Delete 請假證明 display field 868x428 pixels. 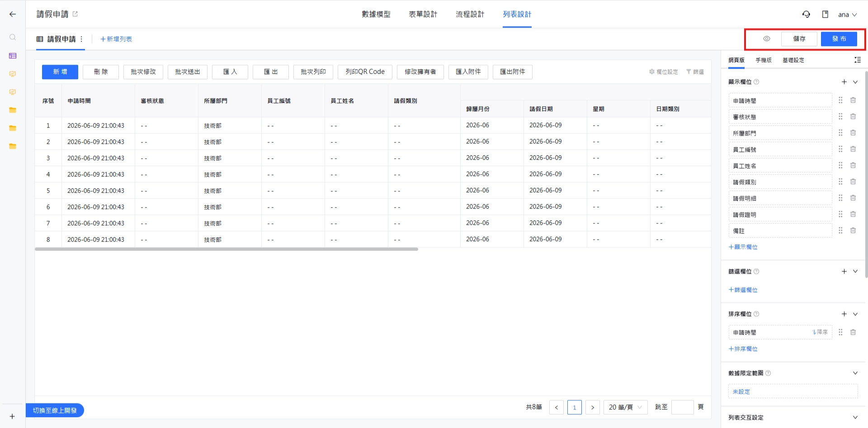(x=853, y=214)
